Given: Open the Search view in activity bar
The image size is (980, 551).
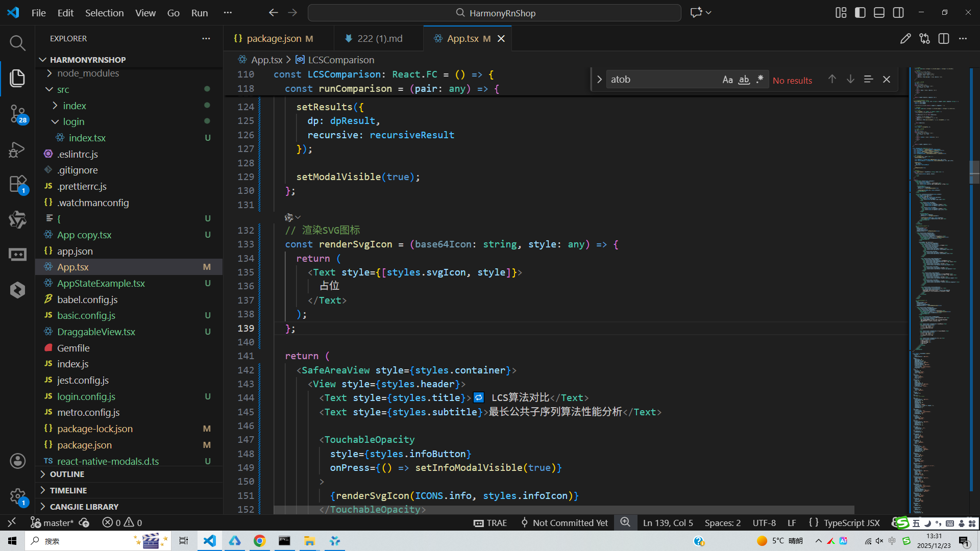Looking at the screenshot, I should [x=17, y=43].
